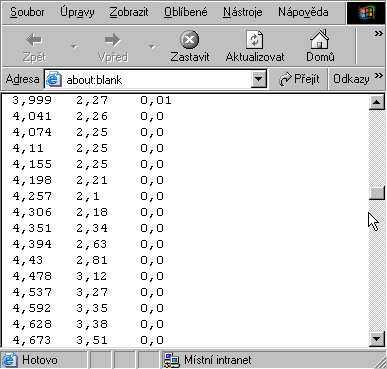Click the value 4,537

click(x=32, y=292)
